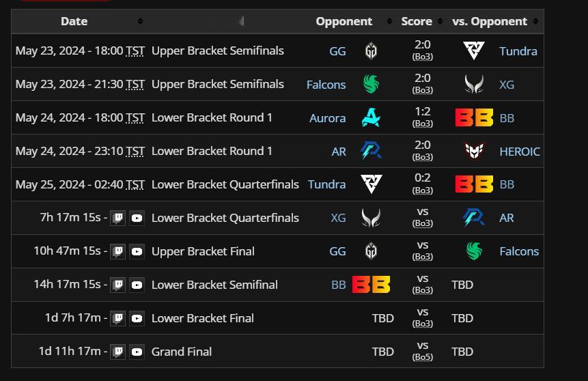Click Aurora team logo icon
This screenshot has width=588, height=381.
pyautogui.click(x=371, y=117)
